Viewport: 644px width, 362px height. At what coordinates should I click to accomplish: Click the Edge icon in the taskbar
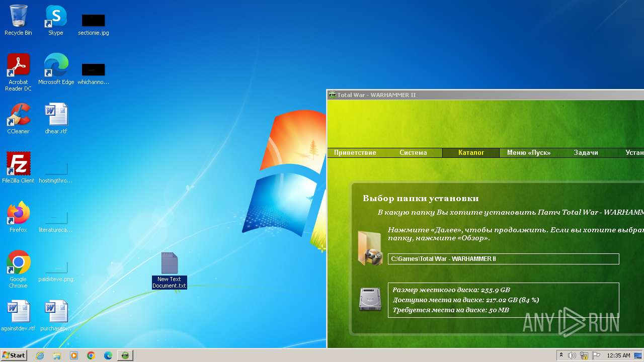tap(108, 355)
